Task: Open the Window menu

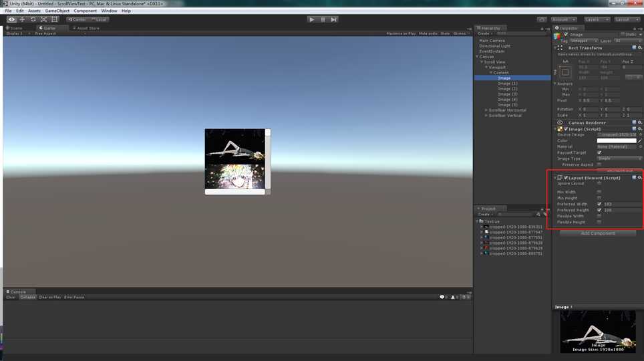Action: click(109, 11)
